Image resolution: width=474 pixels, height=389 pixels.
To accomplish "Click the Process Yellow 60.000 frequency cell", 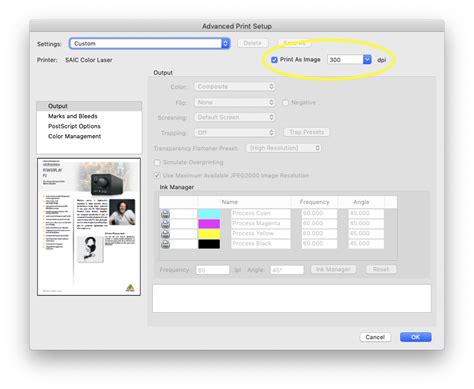I will tap(319, 234).
